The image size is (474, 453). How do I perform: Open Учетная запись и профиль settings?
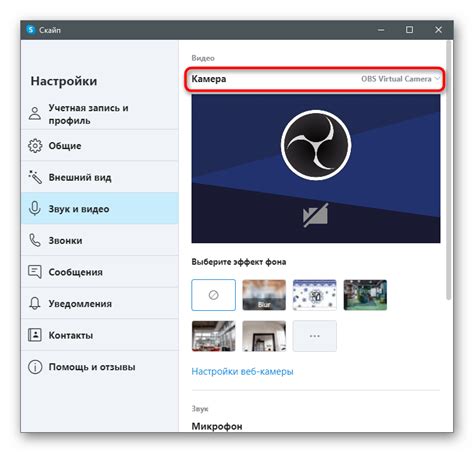click(x=100, y=114)
